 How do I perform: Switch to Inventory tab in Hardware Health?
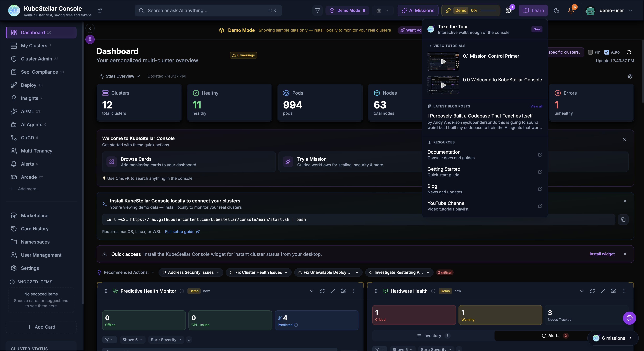pos(432,336)
